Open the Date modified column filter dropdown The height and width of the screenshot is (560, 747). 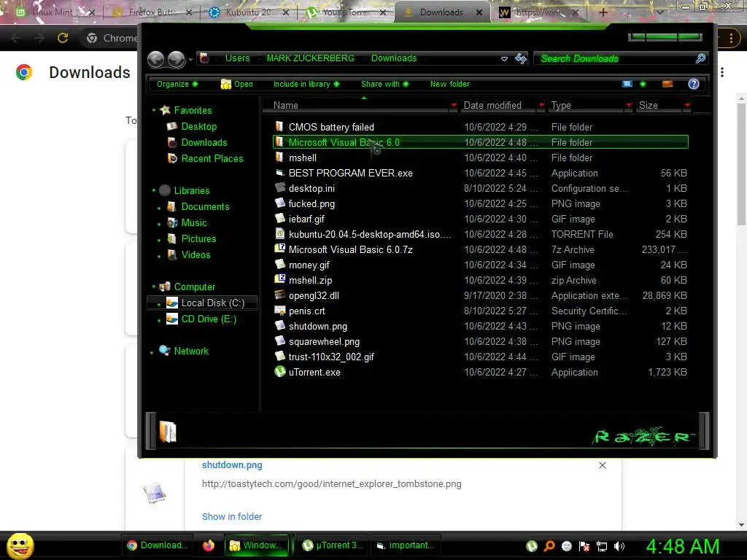[x=541, y=105]
